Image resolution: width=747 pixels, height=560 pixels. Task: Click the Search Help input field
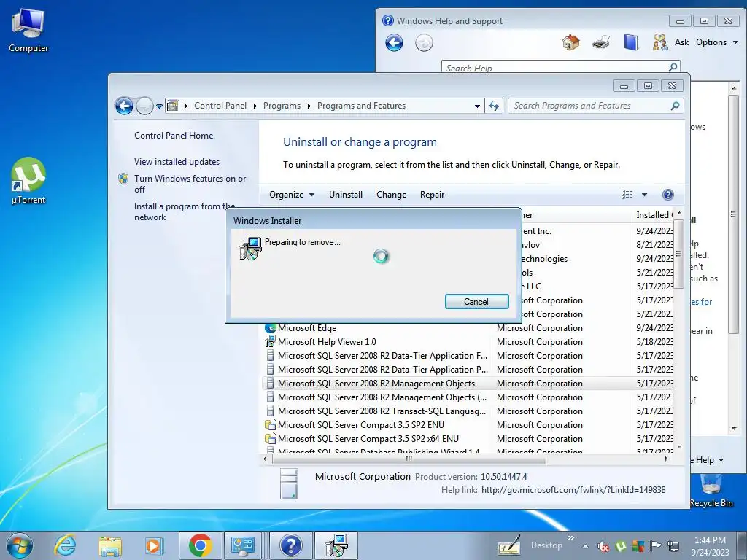(x=555, y=67)
